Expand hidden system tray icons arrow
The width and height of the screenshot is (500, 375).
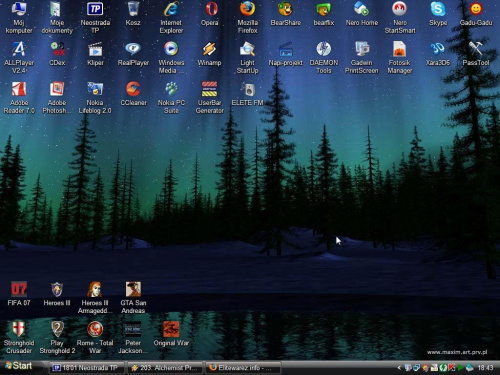[399, 368]
